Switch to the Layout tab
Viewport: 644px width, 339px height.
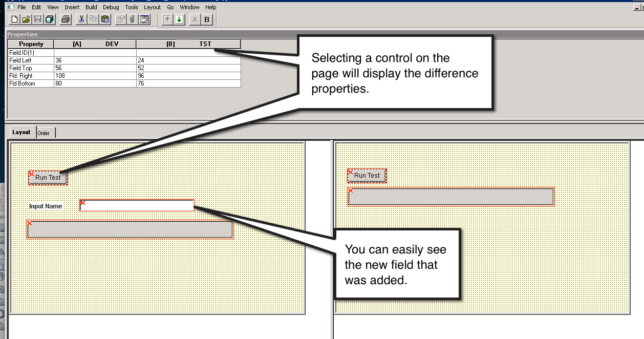[x=22, y=132]
